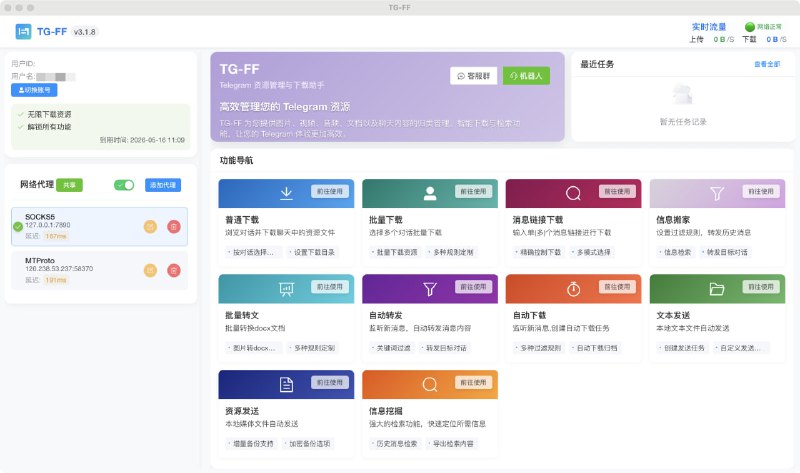
Task: Click 前往使用 on 普通下载 card
Action: pyautogui.click(x=330, y=191)
